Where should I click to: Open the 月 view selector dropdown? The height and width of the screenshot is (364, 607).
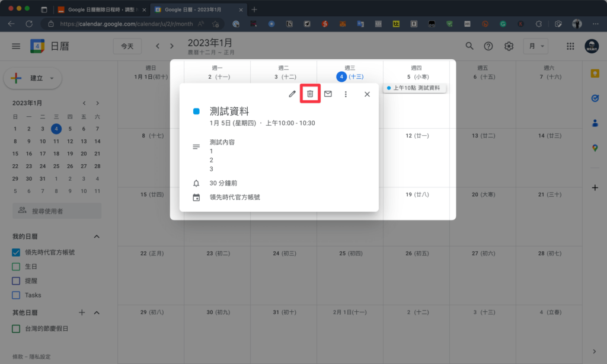(536, 46)
